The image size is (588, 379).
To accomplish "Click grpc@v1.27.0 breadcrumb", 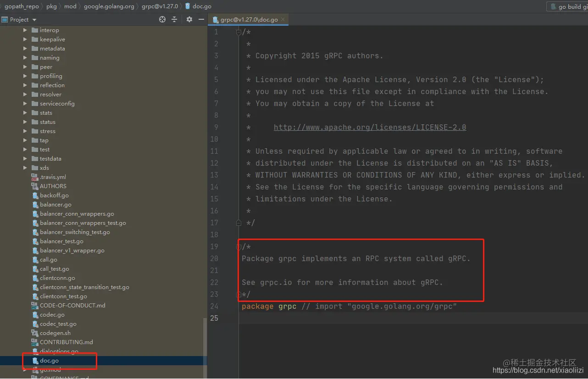I will pyautogui.click(x=160, y=6).
